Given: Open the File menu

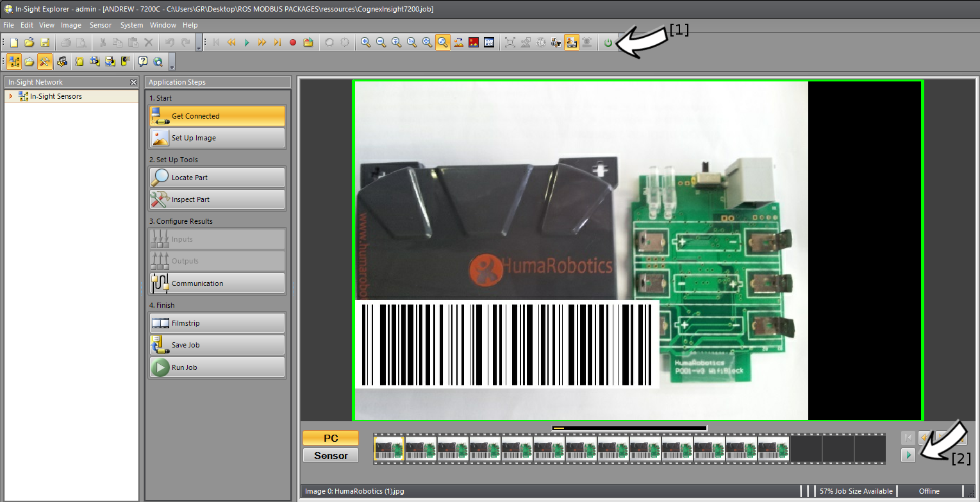Looking at the screenshot, I should pos(8,25).
